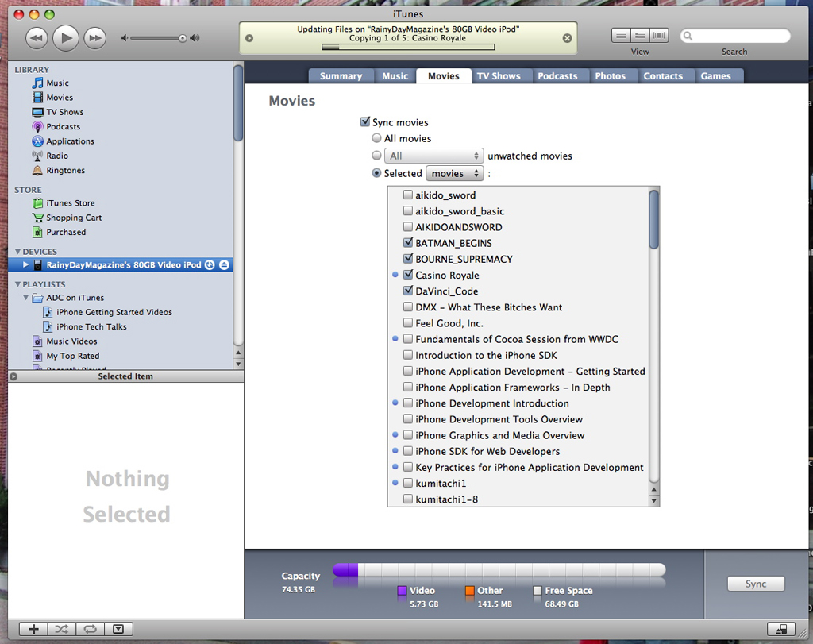The width and height of the screenshot is (813, 644).
Task: Collapse the ADC on iTunes folder
Action: (x=25, y=298)
